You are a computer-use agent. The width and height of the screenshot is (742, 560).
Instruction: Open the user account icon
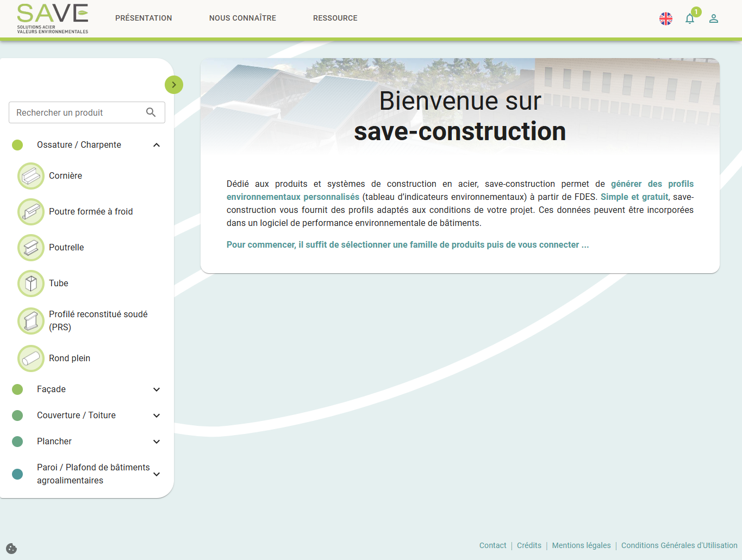pos(714,18)
